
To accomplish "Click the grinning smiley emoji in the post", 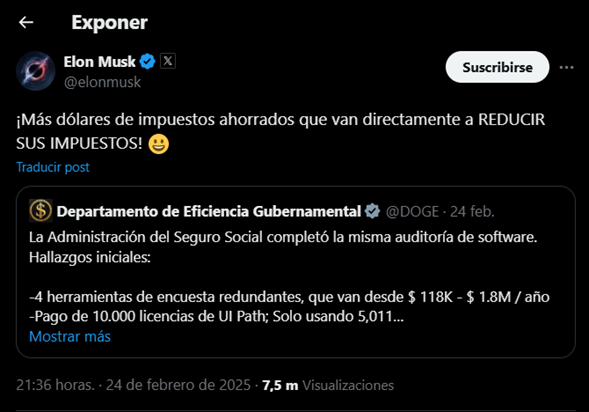I will coord(159,144).
